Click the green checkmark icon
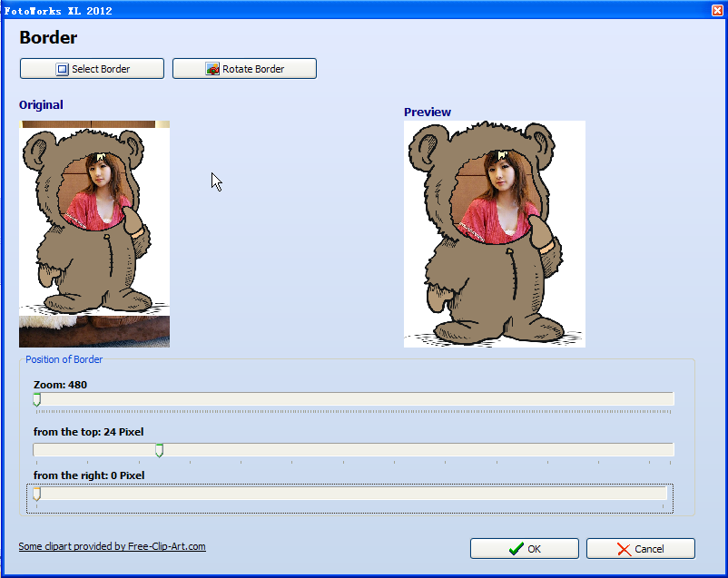 (x=516, y=549)
